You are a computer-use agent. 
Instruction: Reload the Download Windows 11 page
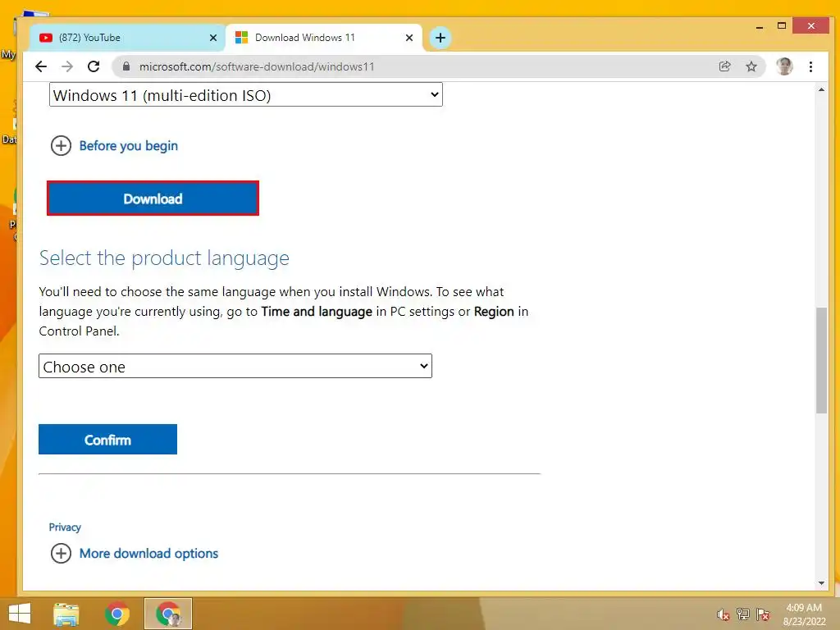pyautogui.click(x=94, y=66)
